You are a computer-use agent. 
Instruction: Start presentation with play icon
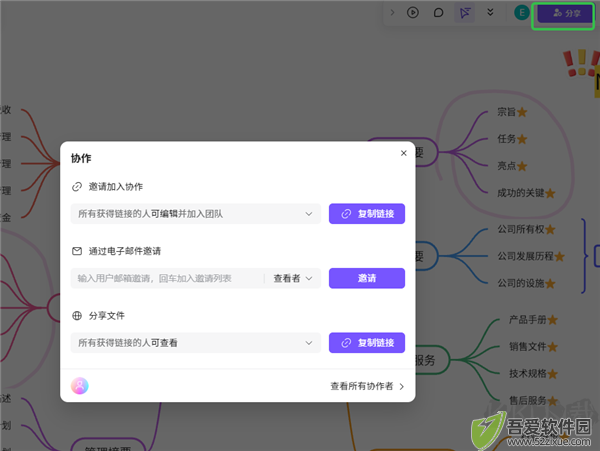[412, 13]
